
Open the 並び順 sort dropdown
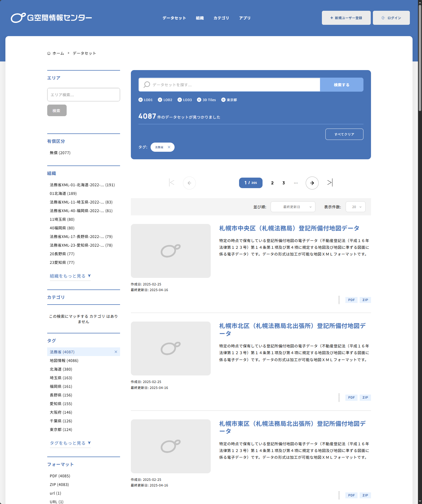click(293, 207)
